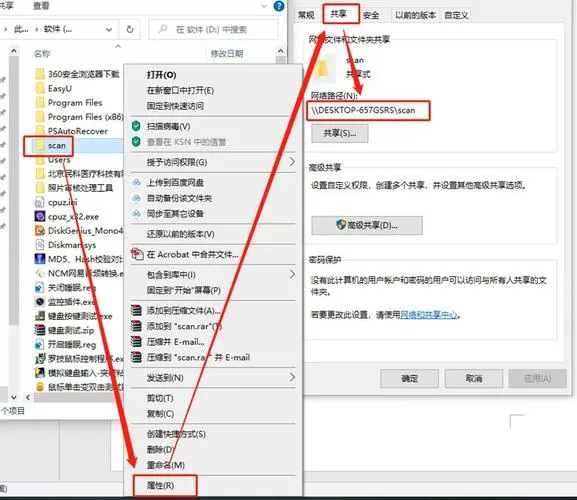Image resolution: width=577 pixels, height=500 pixels.
Task: Choose 复制(C) in the context menu
Action: [x=160, y=414]
